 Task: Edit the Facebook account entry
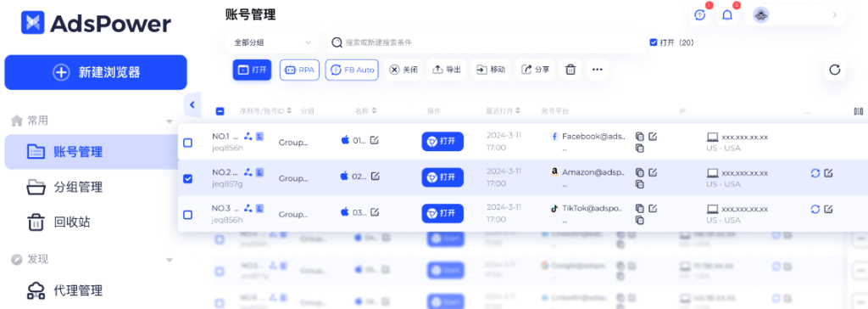pyautogui.click(x=653, y=136)
